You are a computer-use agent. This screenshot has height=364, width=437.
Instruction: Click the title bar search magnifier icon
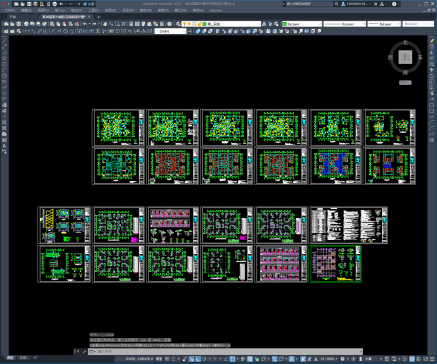click(337, 4)
